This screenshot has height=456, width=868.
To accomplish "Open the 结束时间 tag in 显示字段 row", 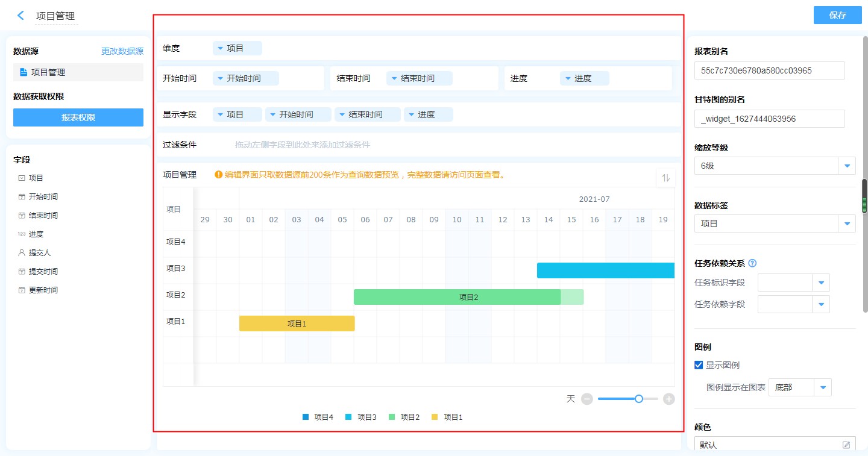I will pos(367,114).
